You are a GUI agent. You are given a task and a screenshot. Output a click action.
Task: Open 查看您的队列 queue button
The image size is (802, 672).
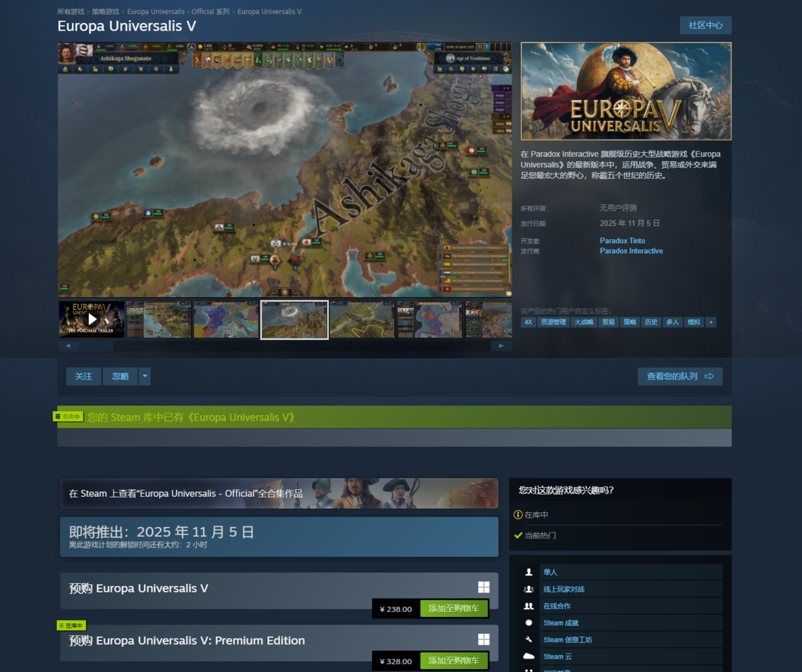coord(679,376)
